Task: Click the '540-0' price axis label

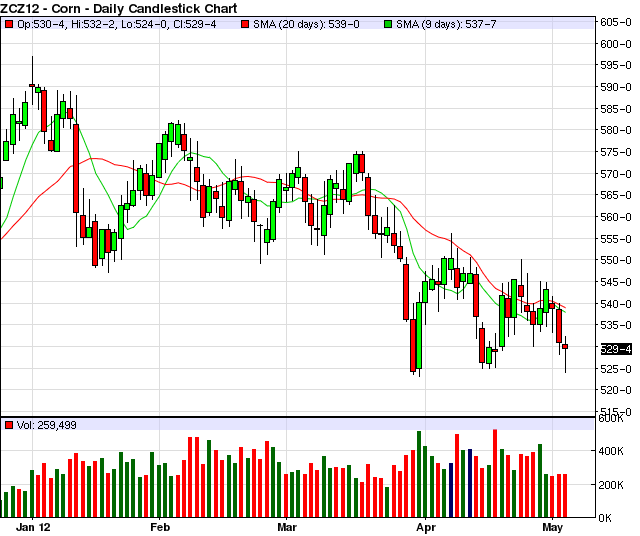Action: [616, 304]
